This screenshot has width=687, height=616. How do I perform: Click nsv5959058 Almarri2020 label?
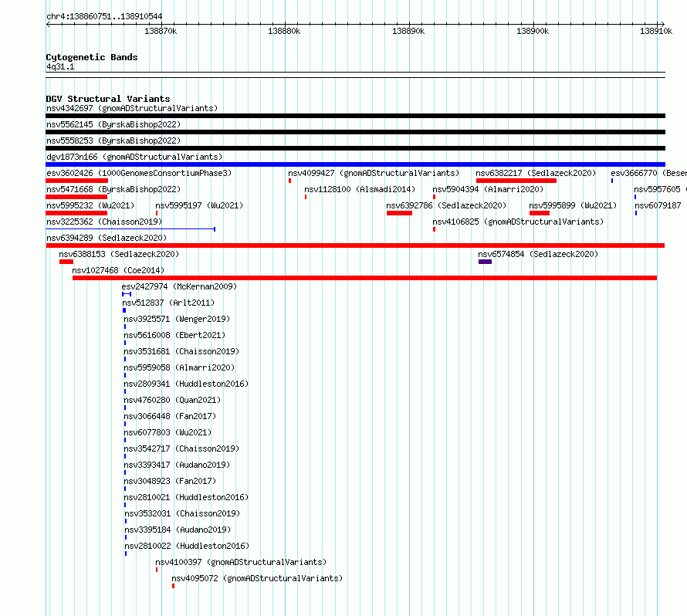click(179, 367)
